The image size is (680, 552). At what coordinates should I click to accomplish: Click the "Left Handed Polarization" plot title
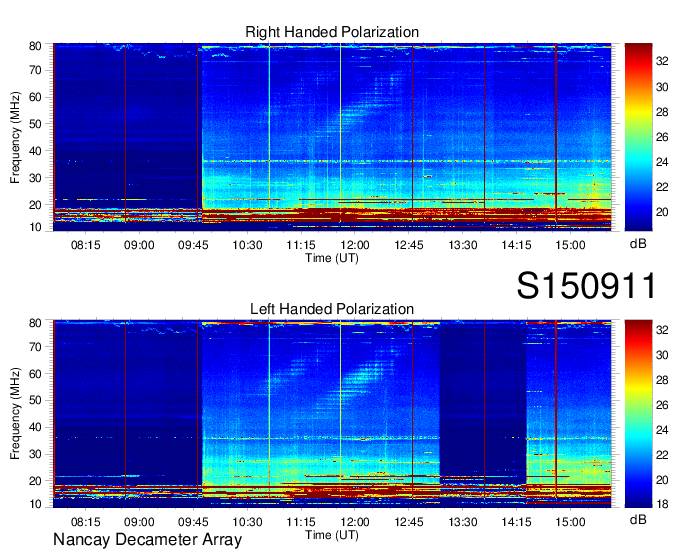[x=332, y=309]
